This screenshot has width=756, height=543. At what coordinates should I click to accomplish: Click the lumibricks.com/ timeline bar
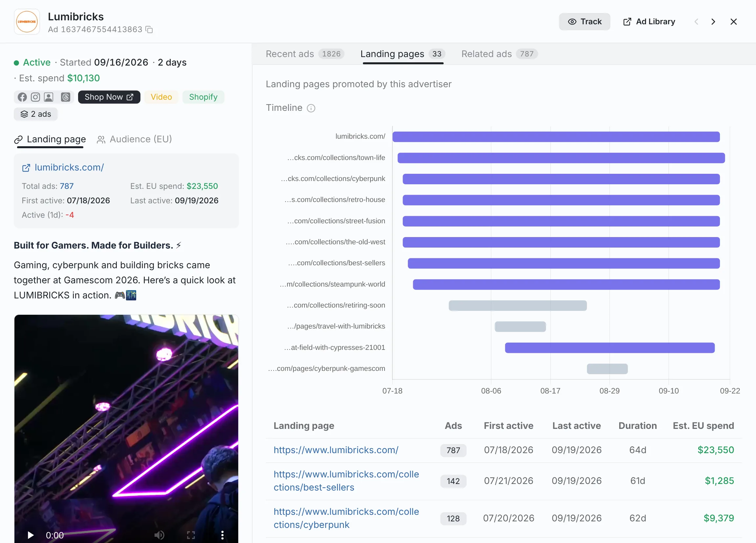click(556, 137)
